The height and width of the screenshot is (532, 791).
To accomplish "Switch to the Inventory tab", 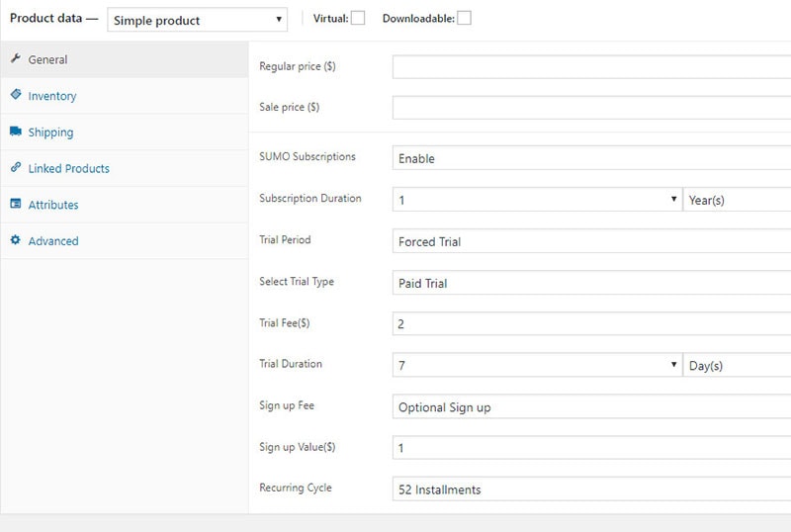I will (x=52, y=96).
